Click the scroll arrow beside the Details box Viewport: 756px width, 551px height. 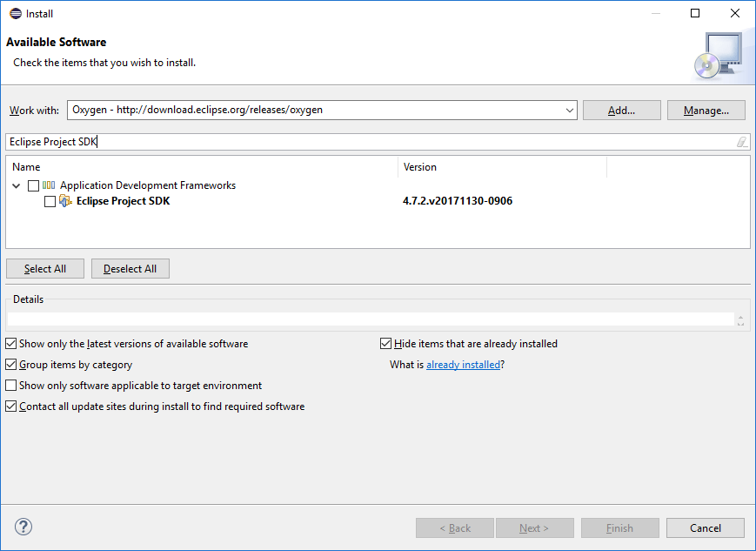[x=740, y=319]
